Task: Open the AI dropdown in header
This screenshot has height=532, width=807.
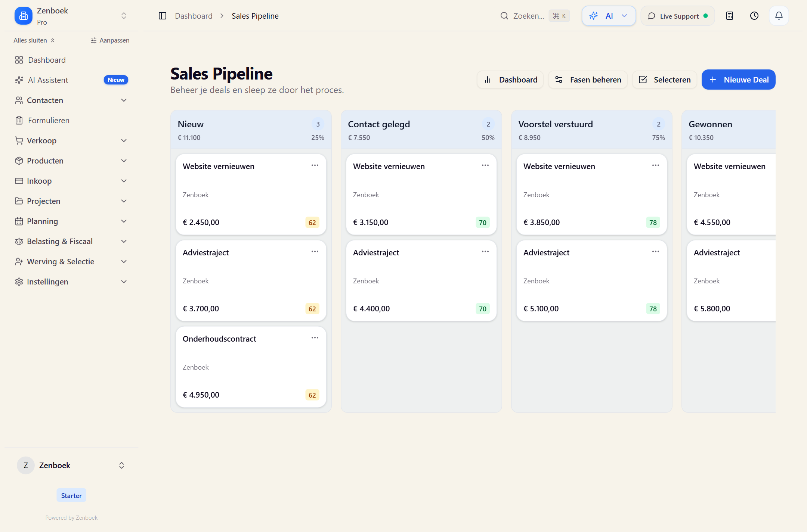Action: pyautogui.click(x=609, y=16)
